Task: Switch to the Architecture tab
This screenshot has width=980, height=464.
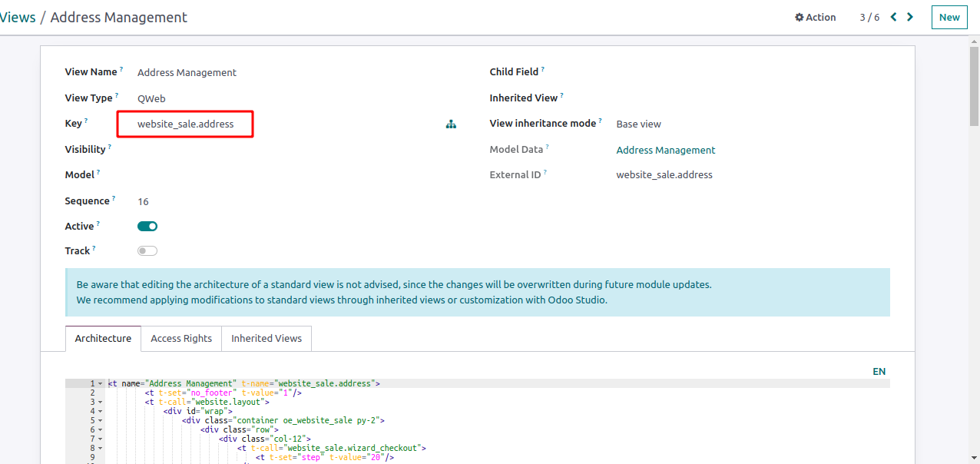Action: [x=103, y=338]
